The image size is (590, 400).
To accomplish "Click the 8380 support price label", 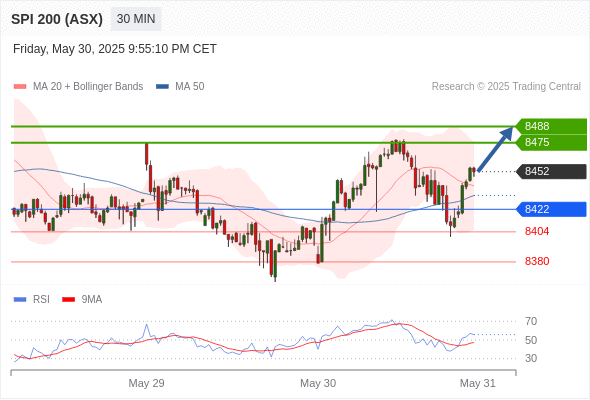I will point(537,261).
